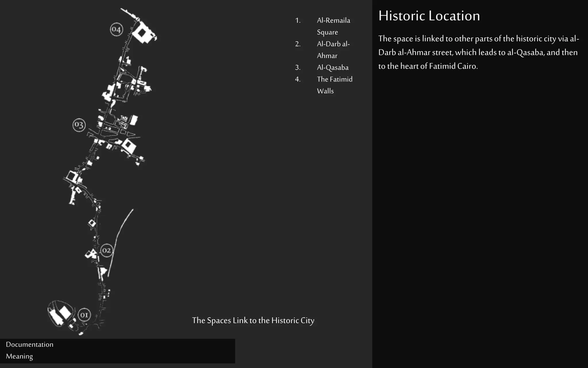The height and width of the screenshot is (368, 588).
Task: Click 'The Fatimid Walls' legend entry
Action: pyautogui.click(x=334, y=85)
